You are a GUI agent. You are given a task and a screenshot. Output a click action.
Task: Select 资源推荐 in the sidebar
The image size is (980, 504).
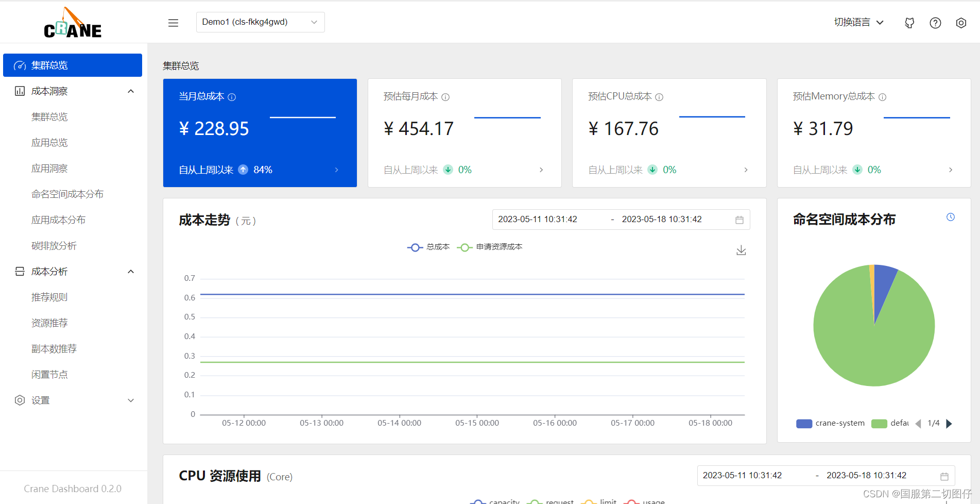coord(49,323)
